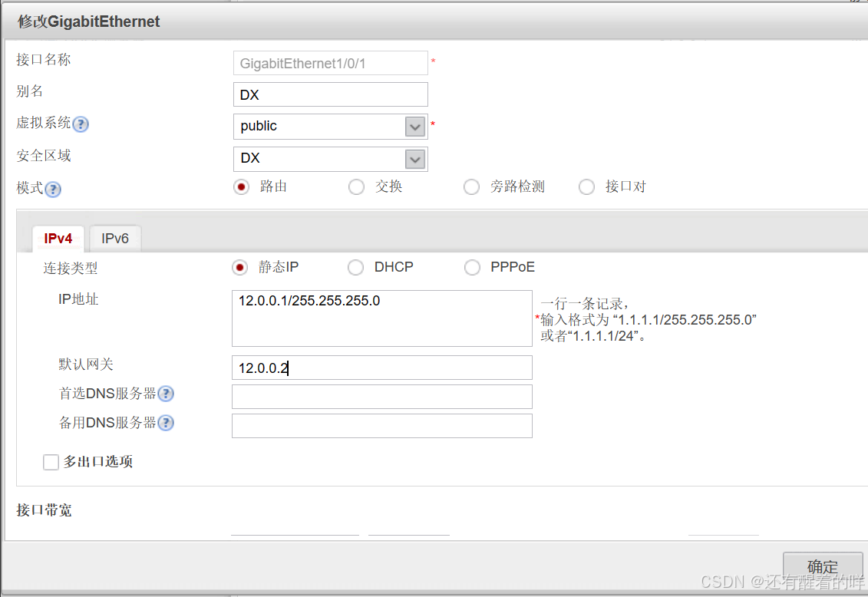868x597 pixels.
Task: Expand the 虚拟系统 public dropdown arrow
Action: tap(415, 127)
